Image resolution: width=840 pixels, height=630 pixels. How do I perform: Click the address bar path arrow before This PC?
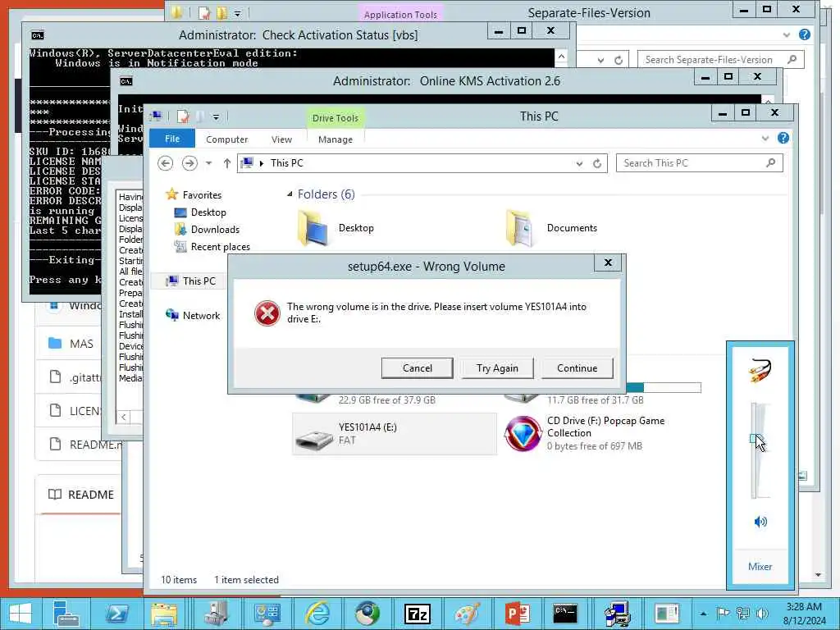[x=262, y=163]
